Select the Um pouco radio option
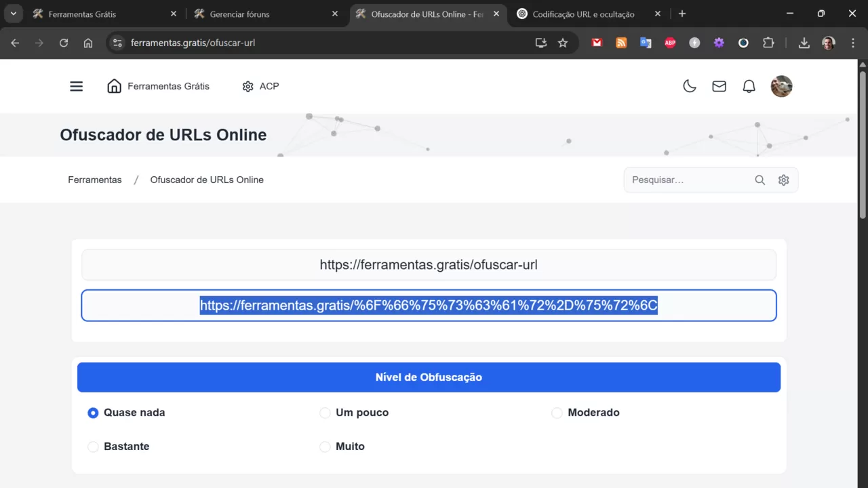Screen dimensions: 868x488 [x=325, y=413]
